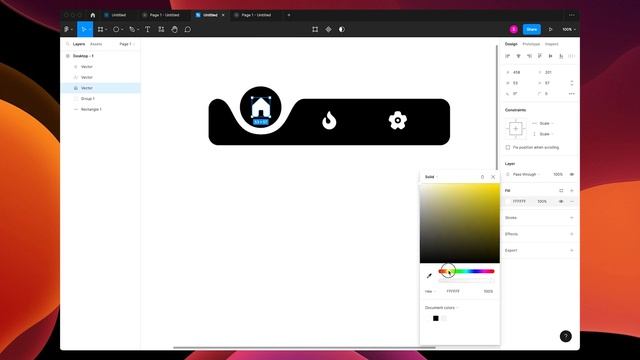Click the Share button
The height and width of the screenshot is (360, 640).
click(x=531, y=29)
